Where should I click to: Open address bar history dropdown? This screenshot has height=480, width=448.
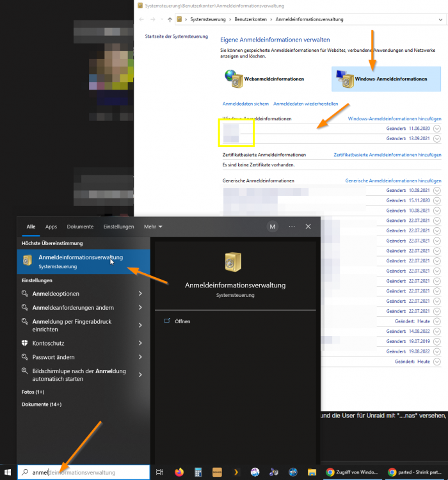(440, 20)
